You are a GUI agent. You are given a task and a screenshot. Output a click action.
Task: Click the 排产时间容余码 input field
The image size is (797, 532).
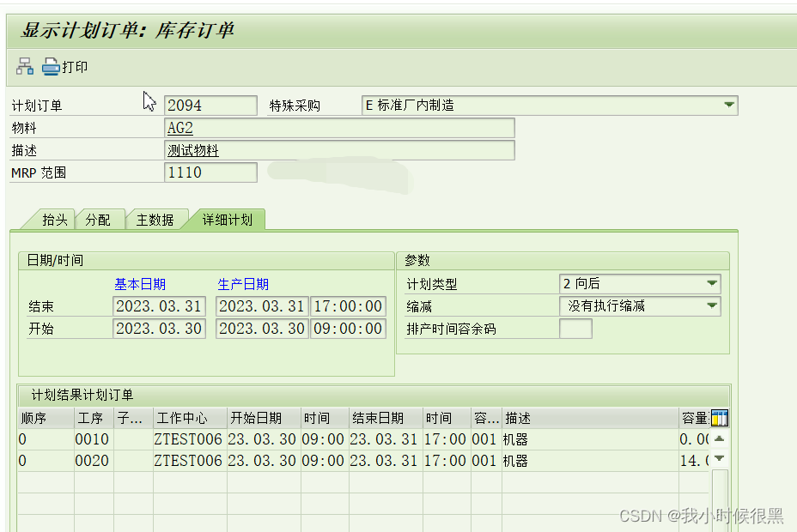point(576,328)
